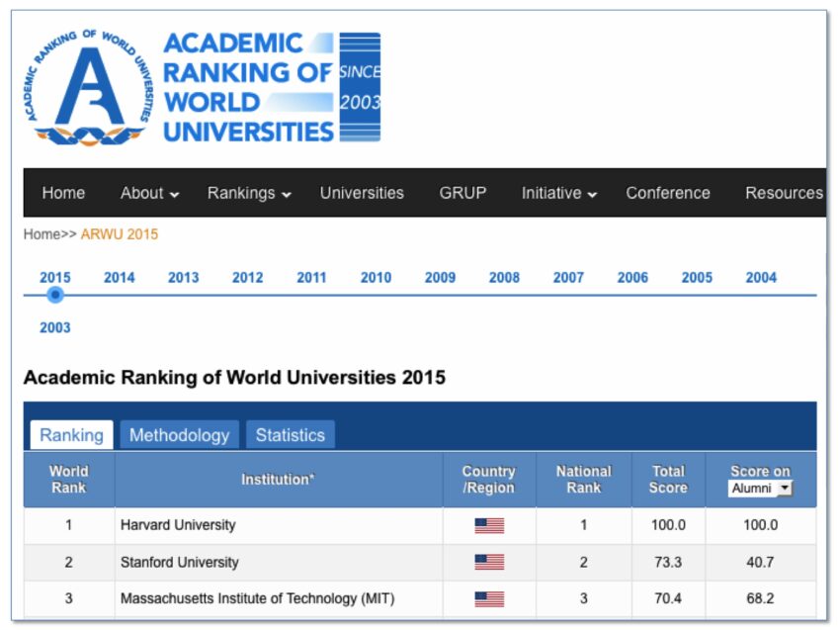Select year 2011 on the timeline
Viewport: 840px width, 630px height.
click(311, 278)
